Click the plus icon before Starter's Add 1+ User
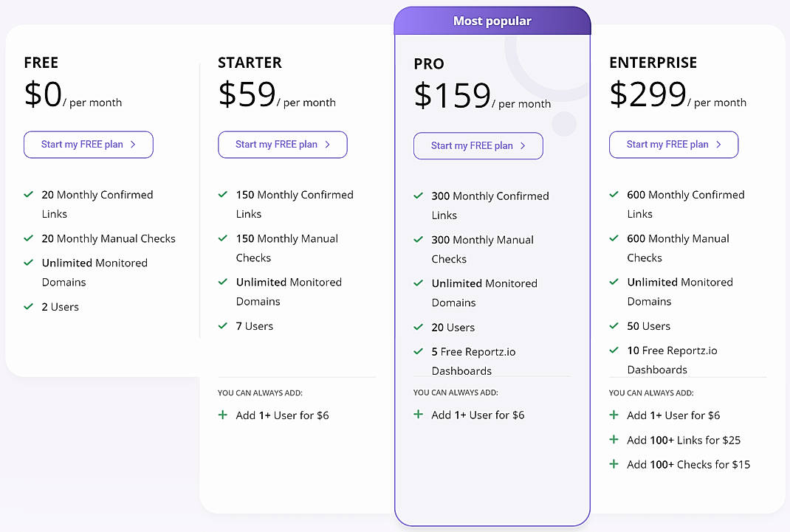This screenshot has width=790, height=532. (222, 415)
